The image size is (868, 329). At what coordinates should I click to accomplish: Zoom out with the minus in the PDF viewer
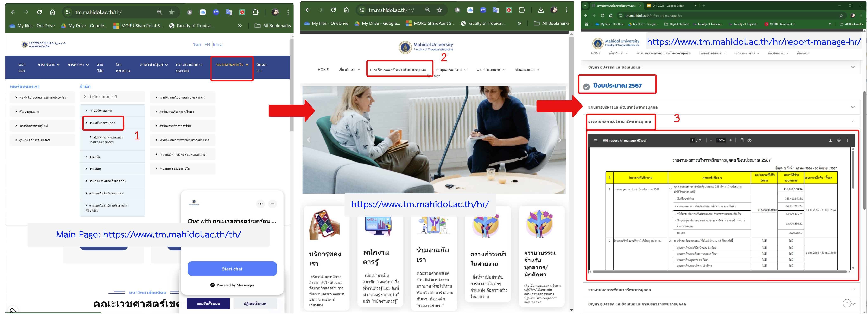[711, 140]
